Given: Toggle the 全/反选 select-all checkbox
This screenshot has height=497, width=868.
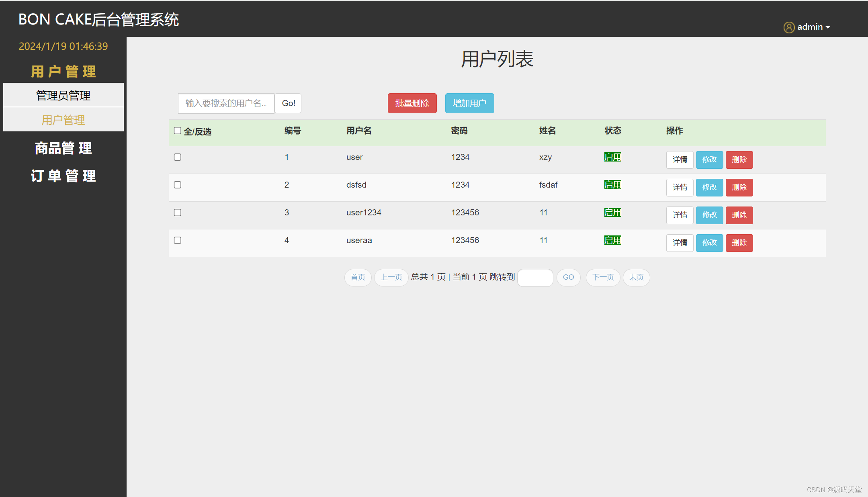Looking at the screenshot, I should (177, 131).
